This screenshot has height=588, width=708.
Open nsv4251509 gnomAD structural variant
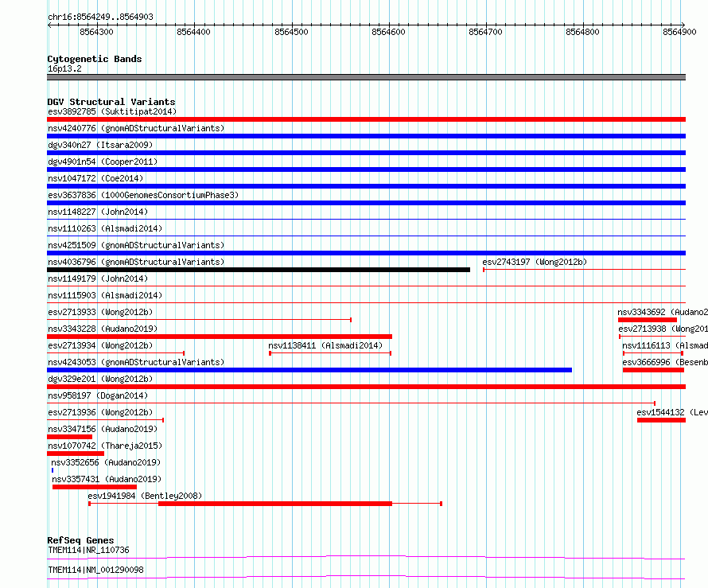click(136, 245)
